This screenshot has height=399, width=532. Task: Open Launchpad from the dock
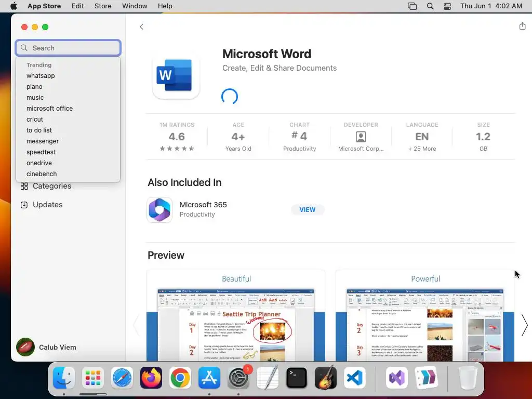tap(93, 378)
